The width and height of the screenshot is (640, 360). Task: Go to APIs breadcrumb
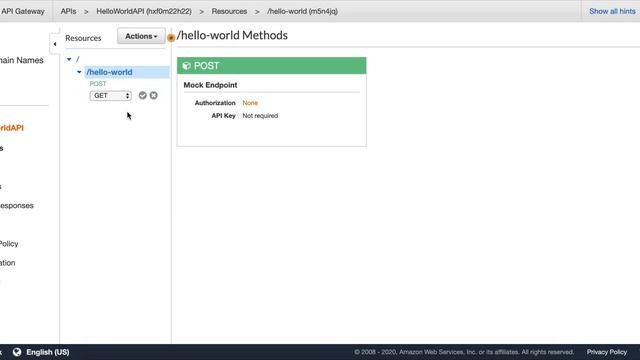coord(68,11)
